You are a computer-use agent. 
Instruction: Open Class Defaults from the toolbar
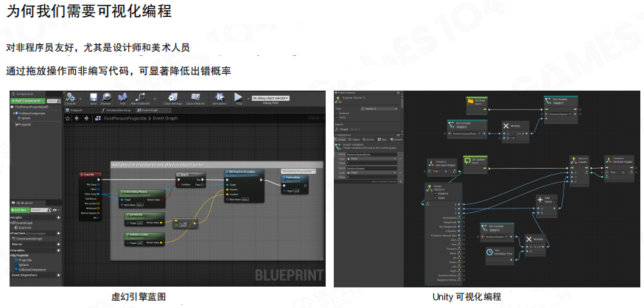click(x=195, y=98)
